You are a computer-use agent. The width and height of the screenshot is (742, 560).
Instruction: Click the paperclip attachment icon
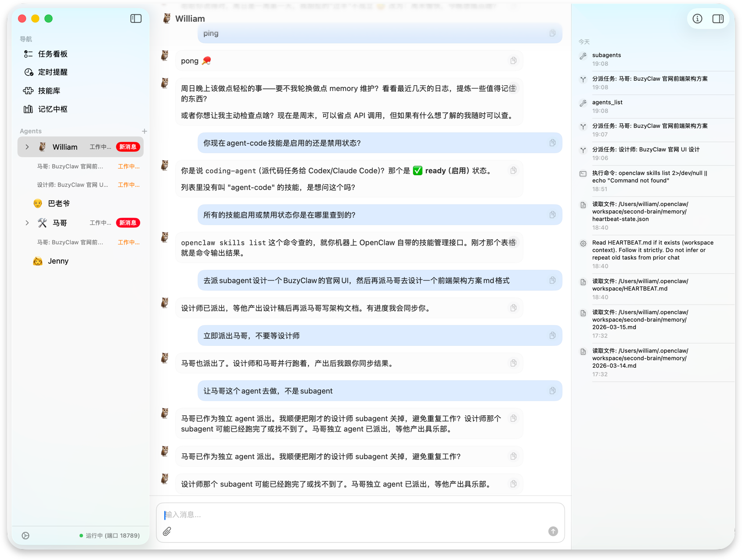click(x=167, y=531)
